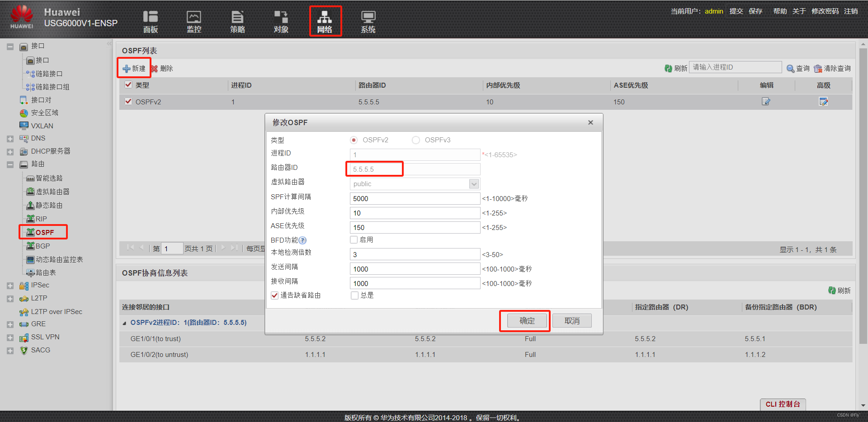Screen dimensions: 868x422
Task: Expand the DHCP服务器 tree node
Action: (x=10, y=152)
